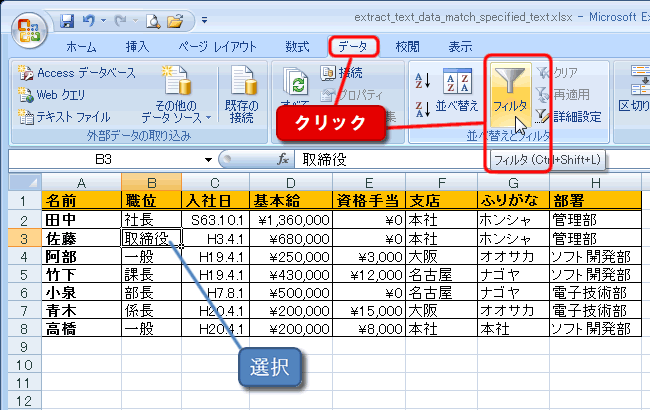
Task: Click cell 名前 header
Action: pyautogui.click(x=81, y=201)
